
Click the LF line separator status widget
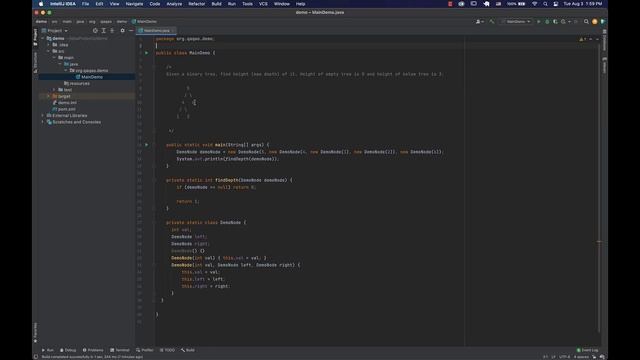(x=553, y=357)
